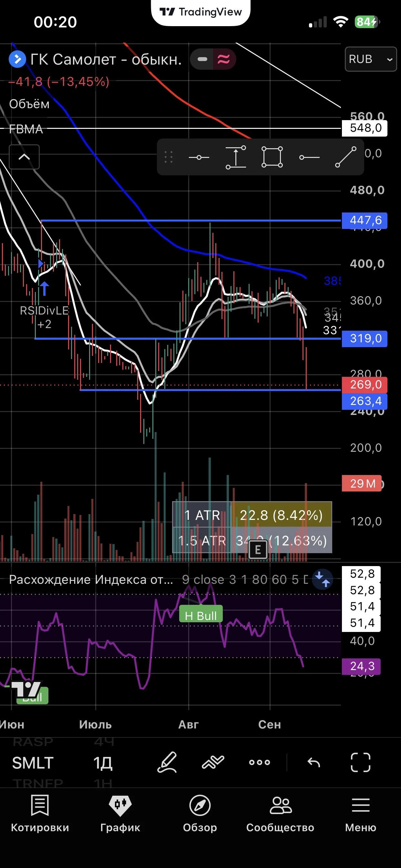Tap the 480,0 price axis label
The height and width of the screenshot is (868, 401).
tap(367, 190)
